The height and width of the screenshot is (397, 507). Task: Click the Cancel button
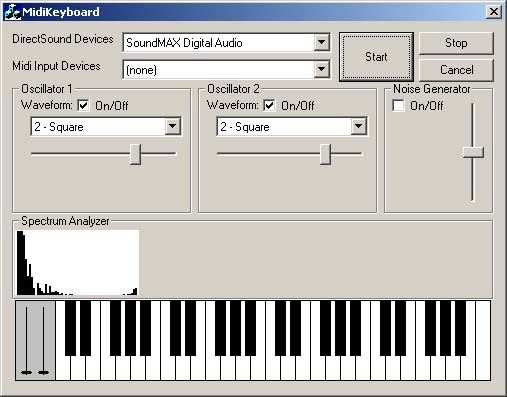click(x=456, y=70)
